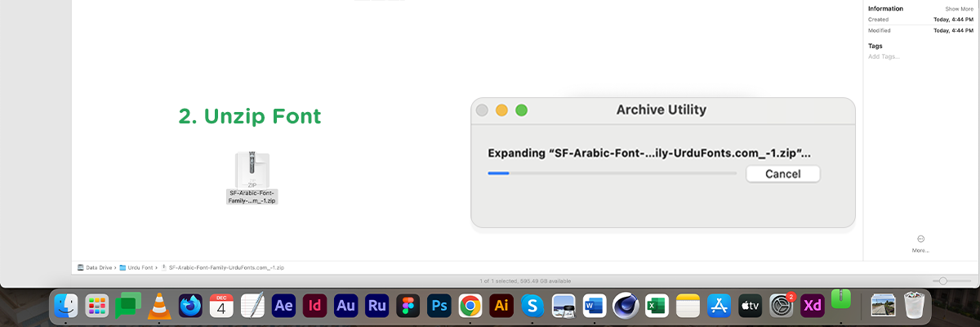Launch VLC media player

pos(159,306)
